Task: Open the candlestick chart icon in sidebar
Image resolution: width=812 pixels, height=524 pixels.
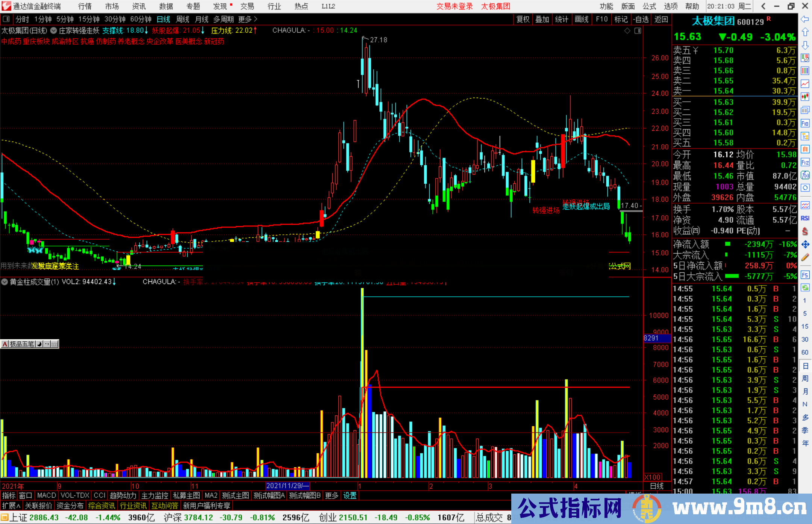Action: [805, 97]
